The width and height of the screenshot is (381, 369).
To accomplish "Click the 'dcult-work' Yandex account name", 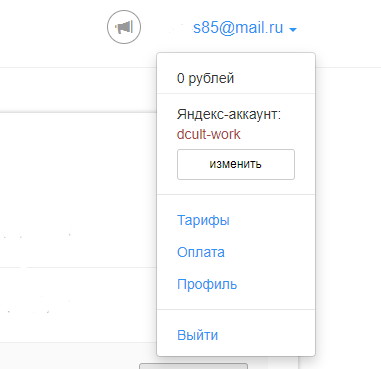I will [x=209, y=134].
